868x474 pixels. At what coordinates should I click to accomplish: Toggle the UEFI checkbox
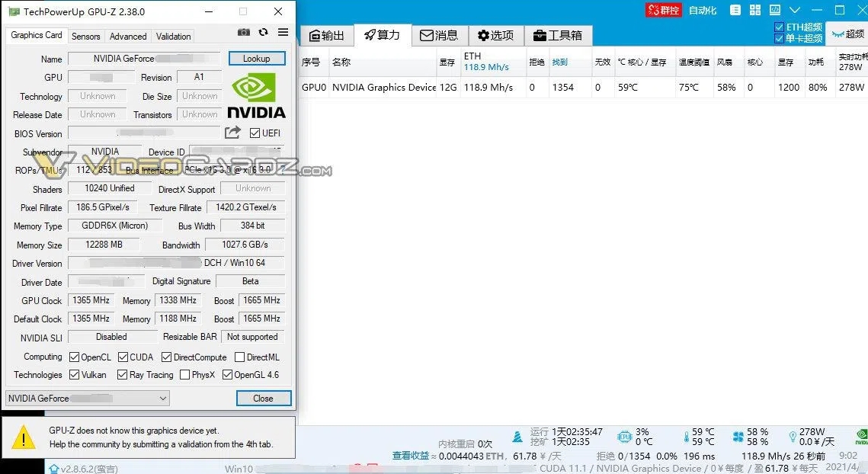(255, 133)
